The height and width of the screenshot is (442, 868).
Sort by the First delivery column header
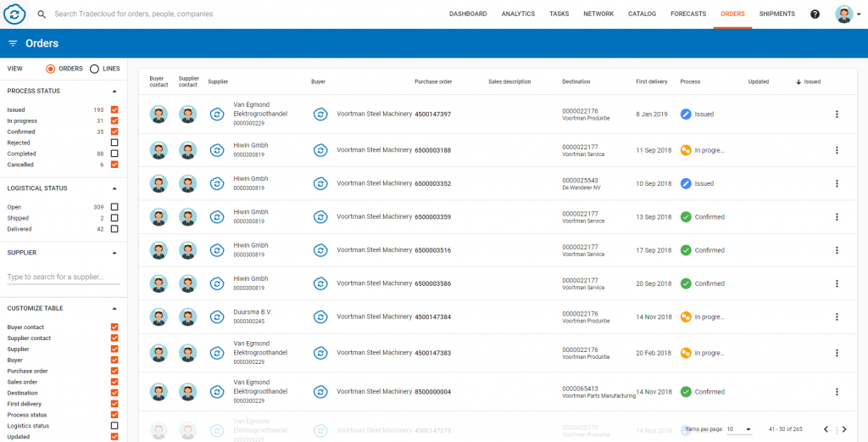(x=652, y=81)
